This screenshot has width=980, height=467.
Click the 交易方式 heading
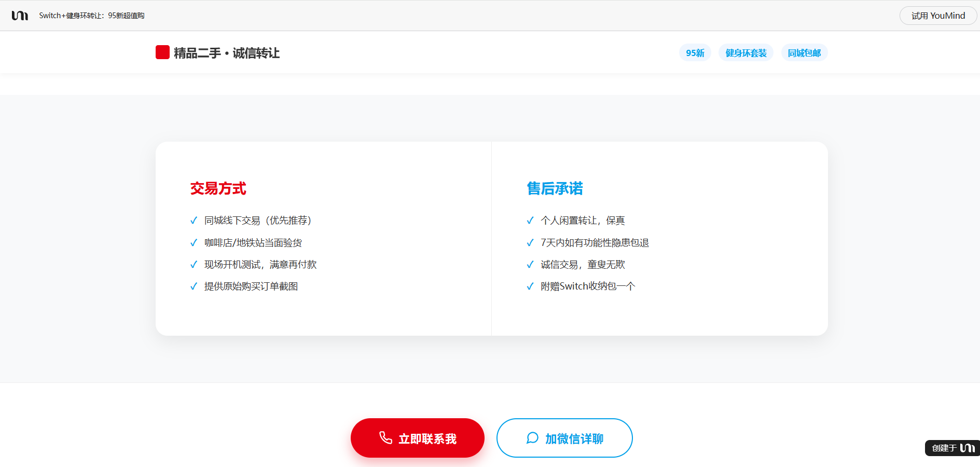coord(218,188)
